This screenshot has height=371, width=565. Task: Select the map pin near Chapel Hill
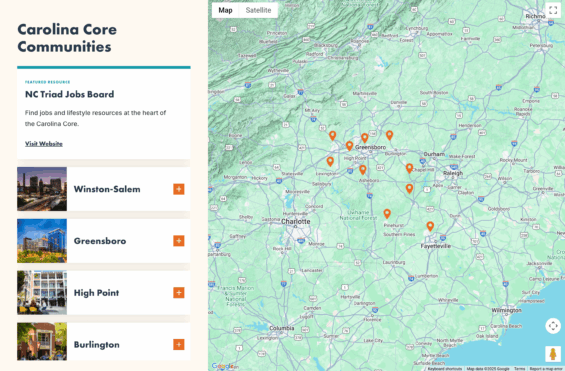pyautogui.click(x=409, y=168)
